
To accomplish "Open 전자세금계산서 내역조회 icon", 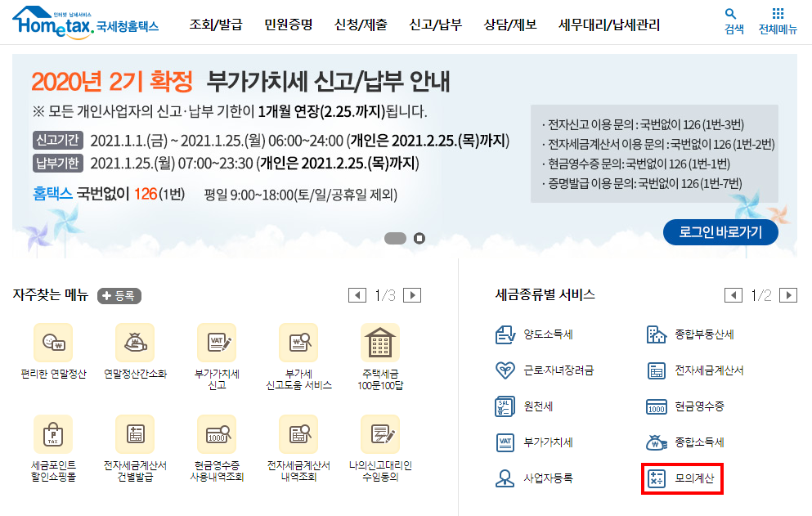I will pyautogui.click(x=298, y=434).
